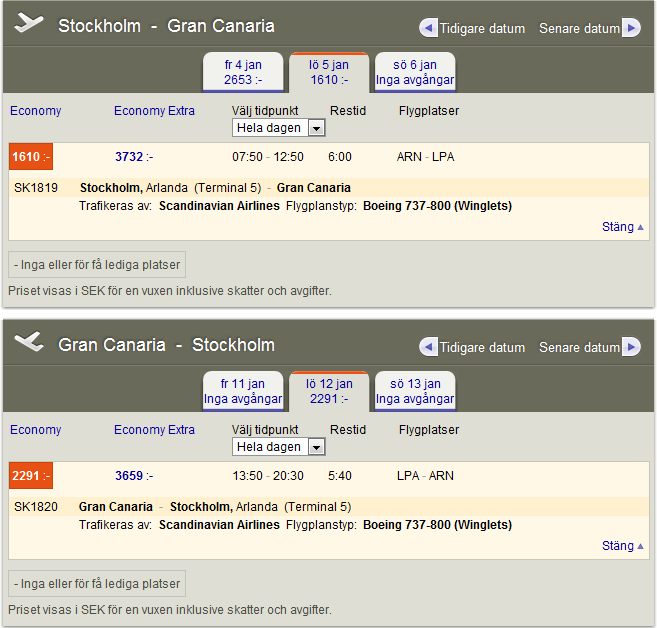Viewport: 657px width, 628px height.
Task: Switch to the sö 13 jan date tab
Action: (415, 391)
